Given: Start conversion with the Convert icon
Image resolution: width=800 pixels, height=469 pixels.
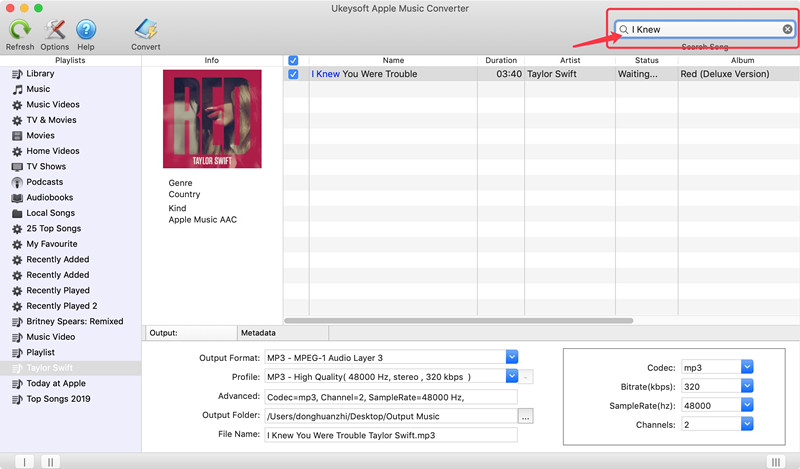Looking at the screenshot, I should pyautogui.click(x=146, y=30).
